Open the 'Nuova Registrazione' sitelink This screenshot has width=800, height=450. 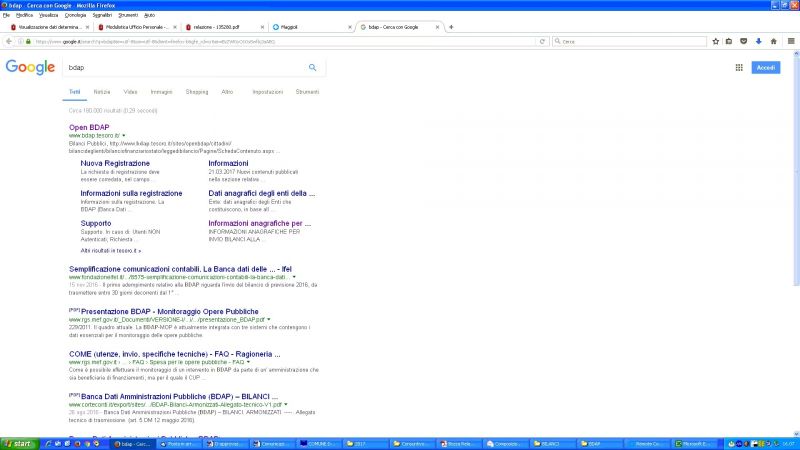click(x=115, y=163)
